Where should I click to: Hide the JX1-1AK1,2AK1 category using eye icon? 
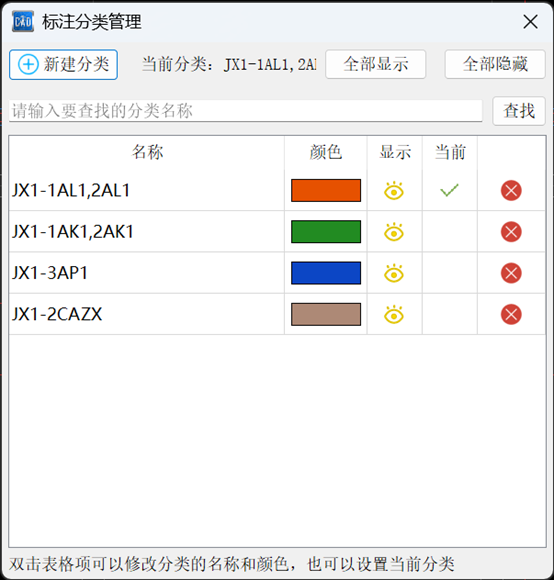pyautogui.click(x=394, y=232)
